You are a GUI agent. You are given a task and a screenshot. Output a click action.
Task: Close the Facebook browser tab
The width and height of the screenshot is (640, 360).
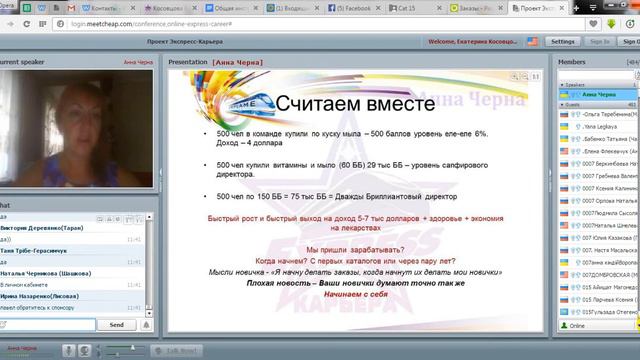pyautogui.click(x=378, y=8)
